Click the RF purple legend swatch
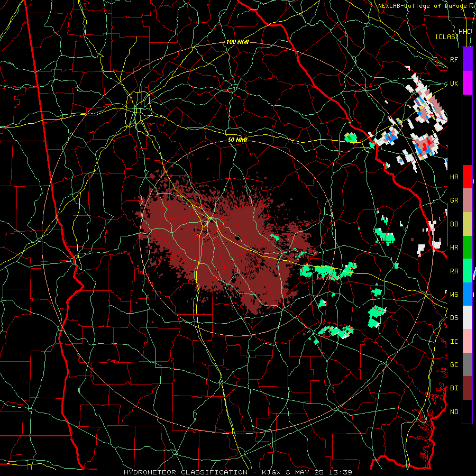Viewport: 476px width, 476px height. coord(467,59)
